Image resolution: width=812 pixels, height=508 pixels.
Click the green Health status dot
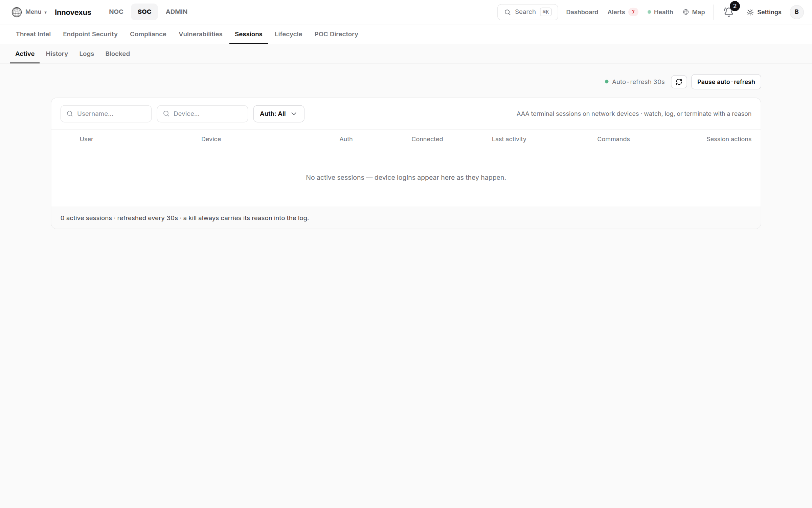[649, 12]
